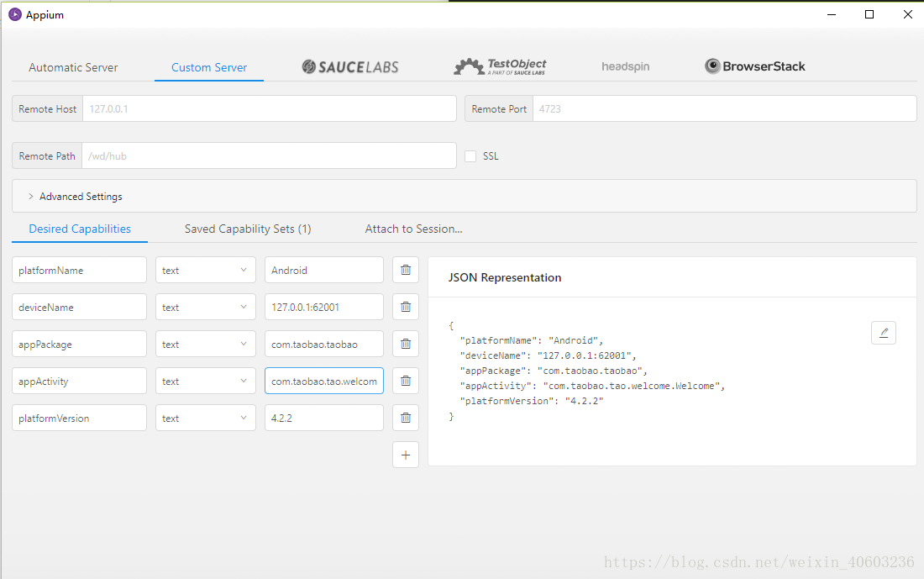Viewport: 924px width, 579px height.
Task: Open type dropdown for deviceName
Action: pyautogui.click(x=206, y=308)
